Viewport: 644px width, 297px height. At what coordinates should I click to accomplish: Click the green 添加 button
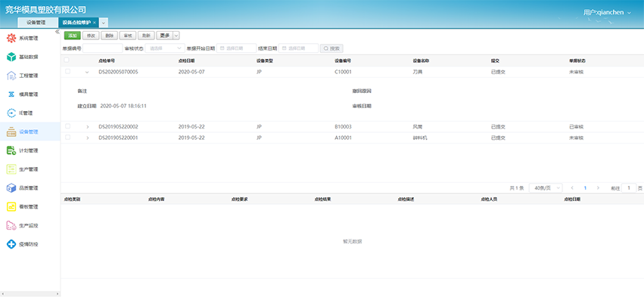(x=73, y=36)
